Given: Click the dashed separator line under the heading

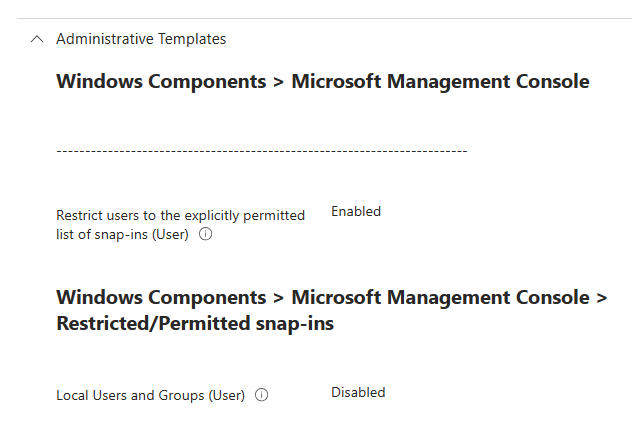Looking at the screenshot, I should click(262, 151).
